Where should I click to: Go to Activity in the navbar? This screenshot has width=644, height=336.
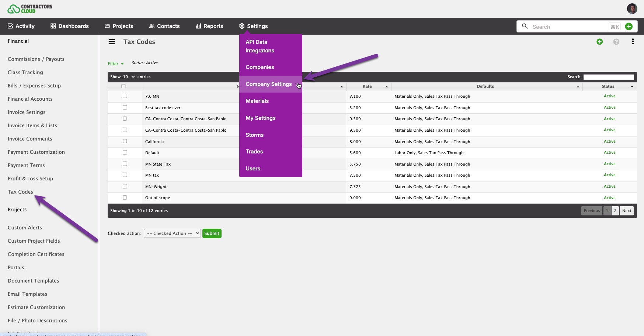tap(21, 26)
